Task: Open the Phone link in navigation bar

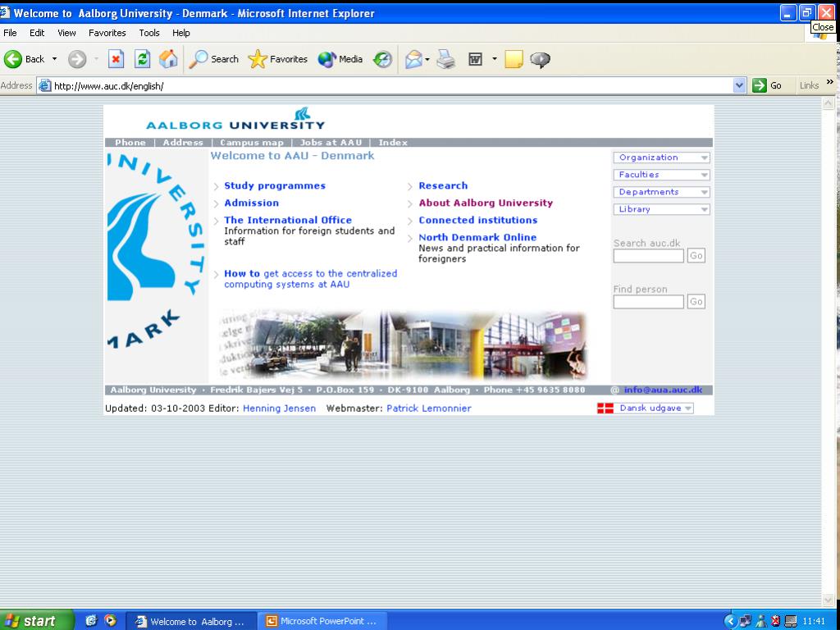Action: pos(130,143)
